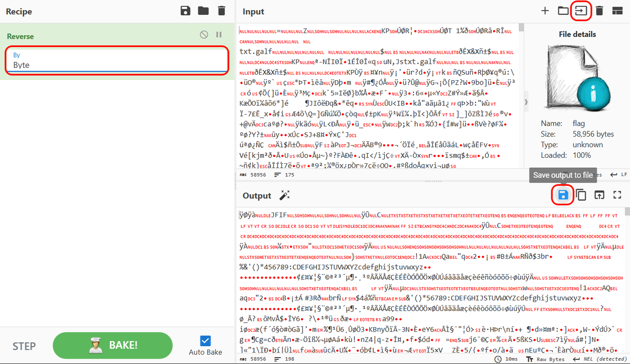This screenshot has height=364, width=630.
Task: Click the file type value unknown
Action: [x=588, y=145]
